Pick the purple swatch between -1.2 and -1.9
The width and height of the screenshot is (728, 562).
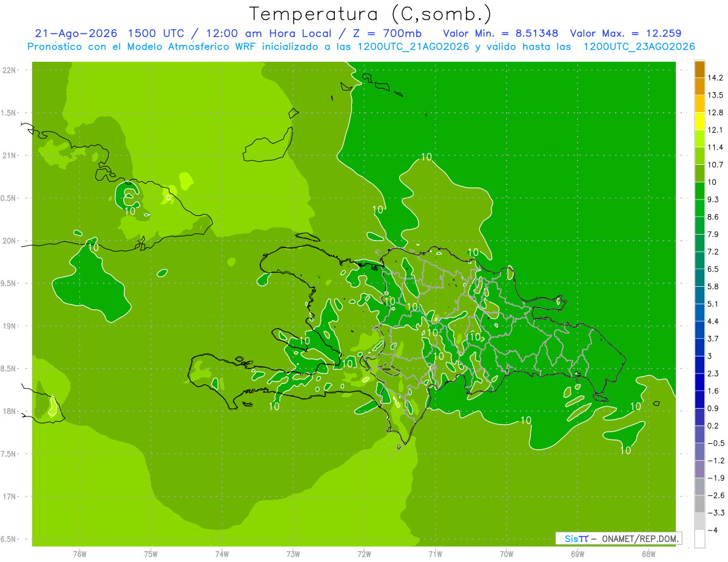(x=699, y=469)
